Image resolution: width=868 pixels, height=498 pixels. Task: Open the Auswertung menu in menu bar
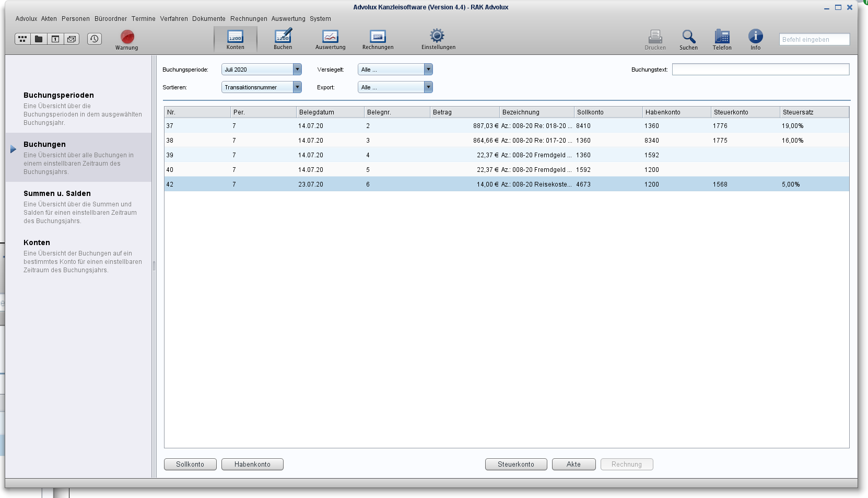(288, 19)
